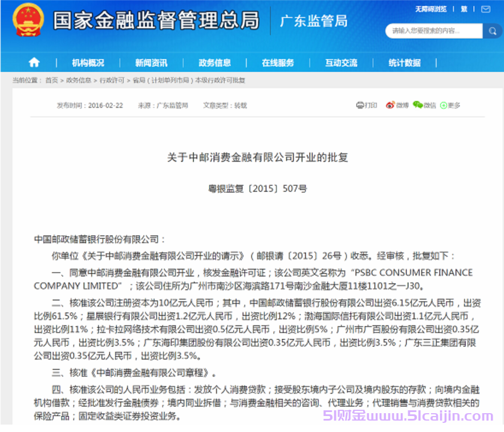Click document number 粤银监复〔2015〕507号
The height and width of the screenshot is (432, 504).
click(x=258, y=188)
